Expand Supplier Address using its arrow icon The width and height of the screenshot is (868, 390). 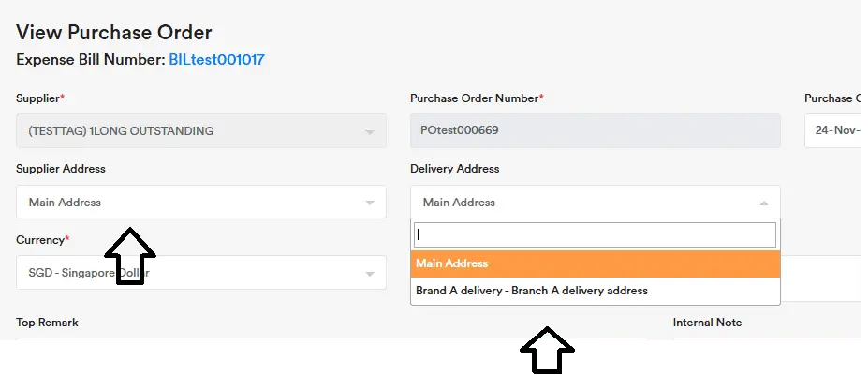pos(370,202)
